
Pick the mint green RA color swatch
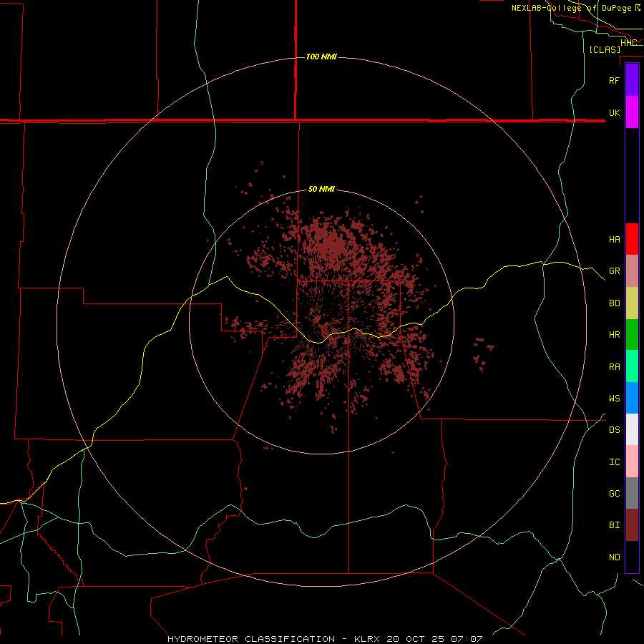point(632,366)
